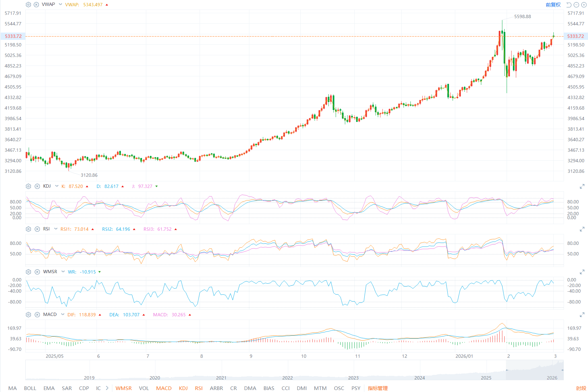
Task: Open the MACD indicator settings gear
Action: tap(28, 314)
